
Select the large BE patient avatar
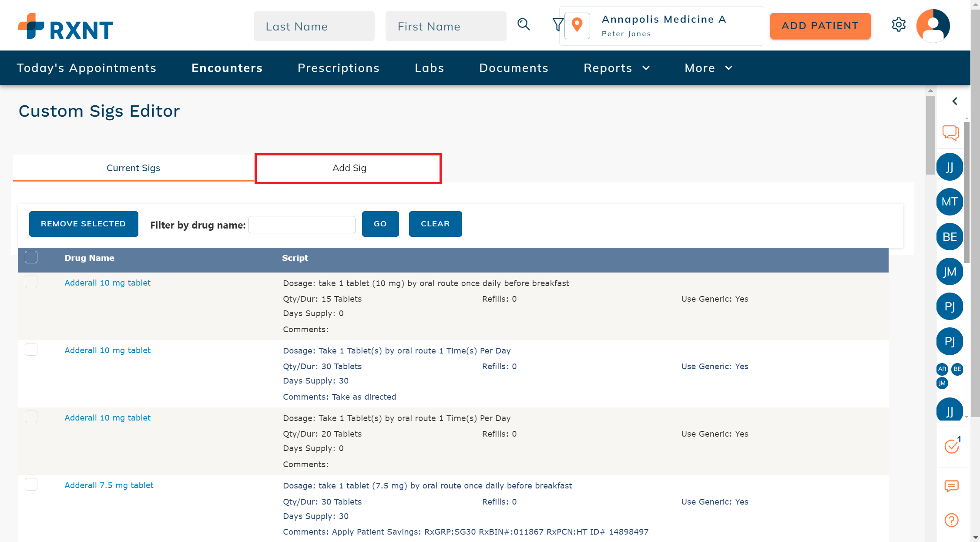click(x=950, y=237)
